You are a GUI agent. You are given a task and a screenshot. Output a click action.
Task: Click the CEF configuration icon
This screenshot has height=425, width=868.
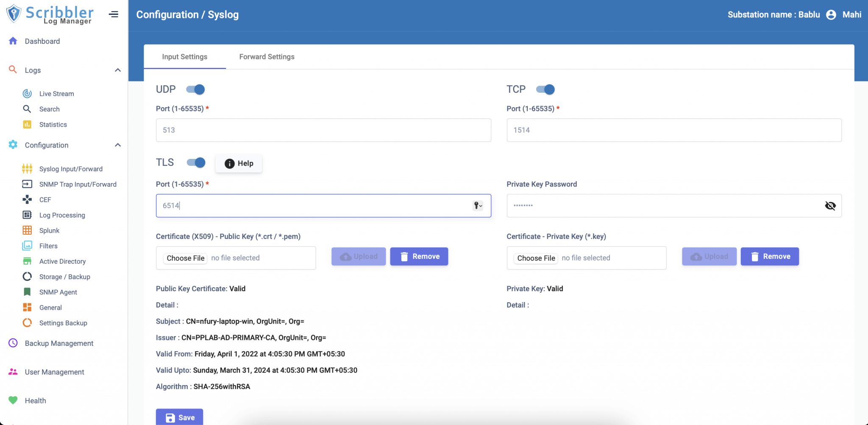pyautogui.click(x=27, y=199)
